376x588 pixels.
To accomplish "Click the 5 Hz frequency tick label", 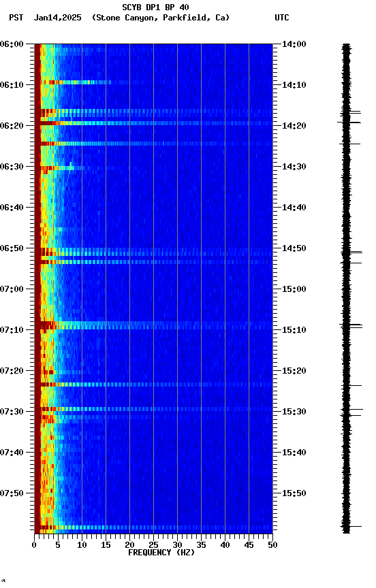I will 58,545.
